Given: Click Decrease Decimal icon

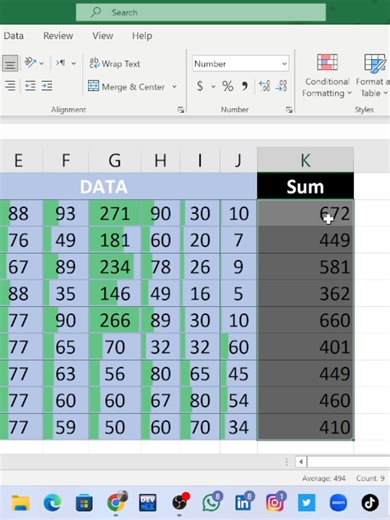Looking at the screenshot, I should (281, 86).
